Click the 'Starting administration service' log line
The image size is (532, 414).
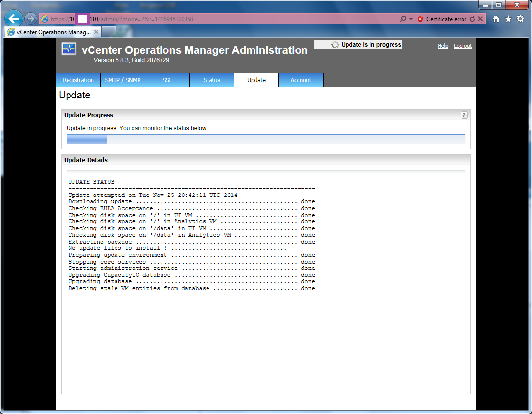click(x=192, y=268)
